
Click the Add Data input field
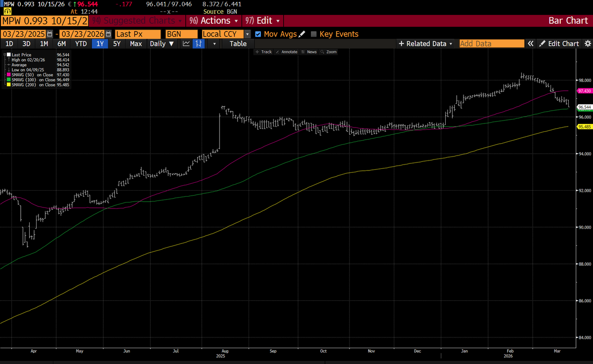pos(492,43)
